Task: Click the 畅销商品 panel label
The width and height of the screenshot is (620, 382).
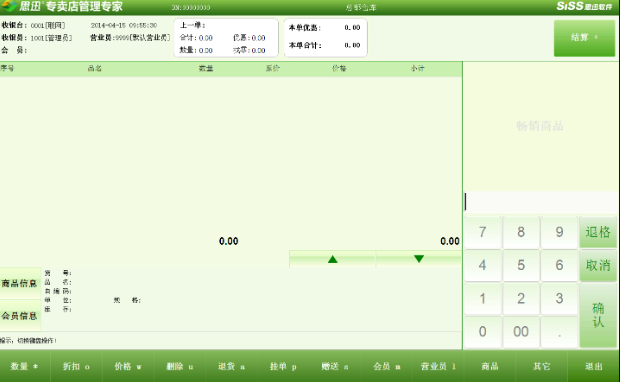Action: [x=540, y=126]
